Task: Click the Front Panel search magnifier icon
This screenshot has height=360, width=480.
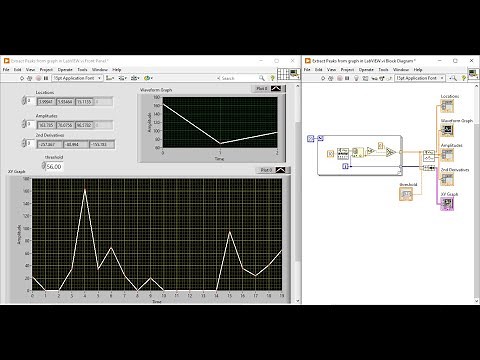Action: [262, 78]
